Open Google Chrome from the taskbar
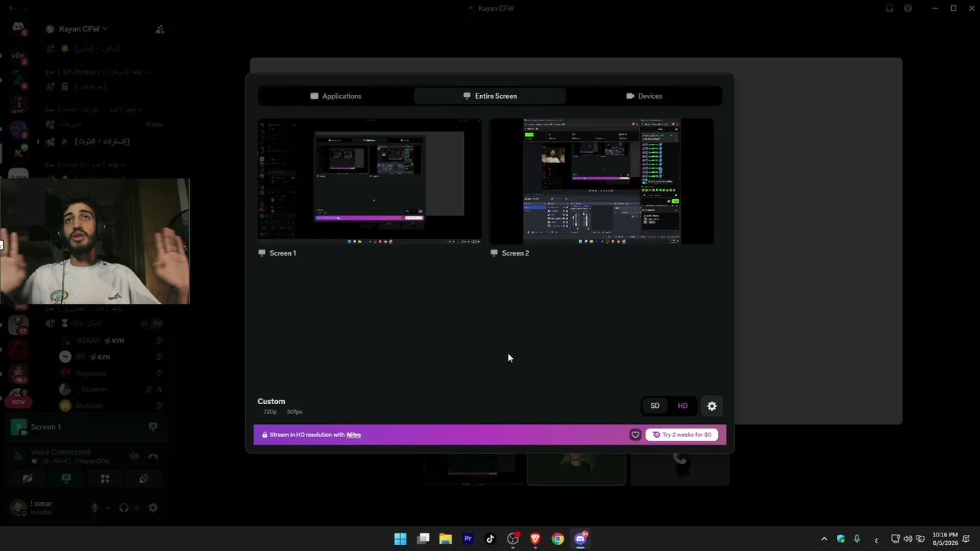Screen dimensions: 980x551 click(558, 539)
